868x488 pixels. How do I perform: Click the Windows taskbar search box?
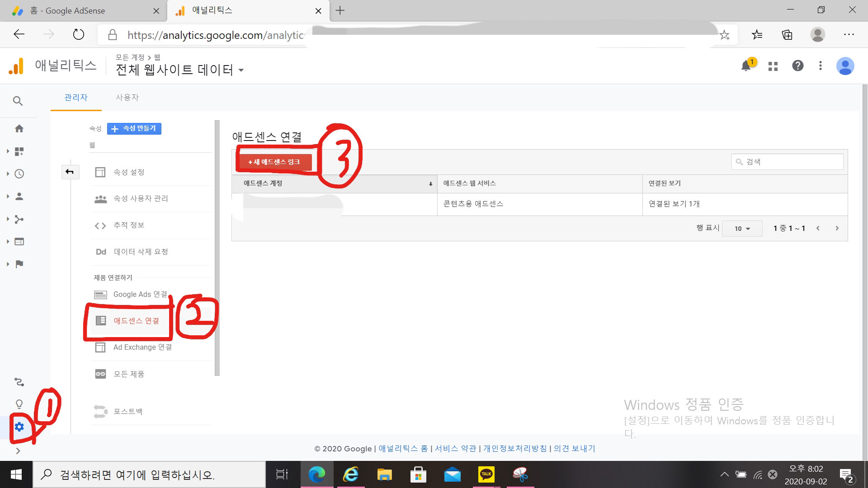pyautogui.click(x=149, y=474)
